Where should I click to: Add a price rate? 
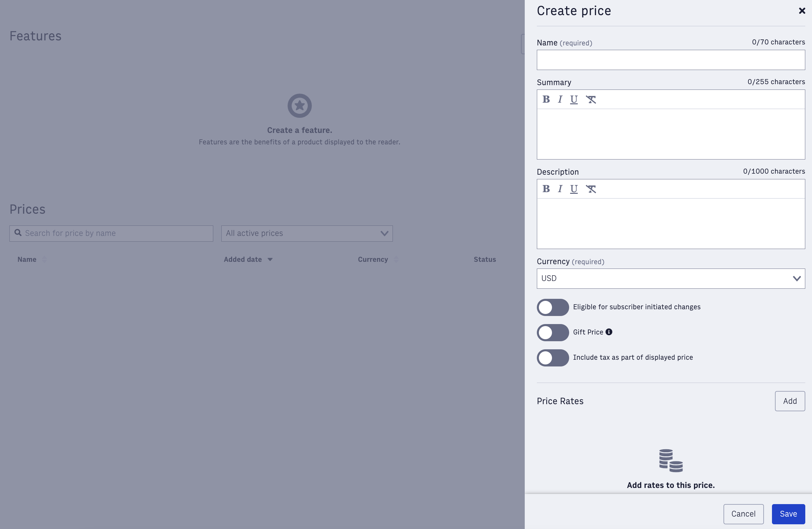tap(790, 401)
